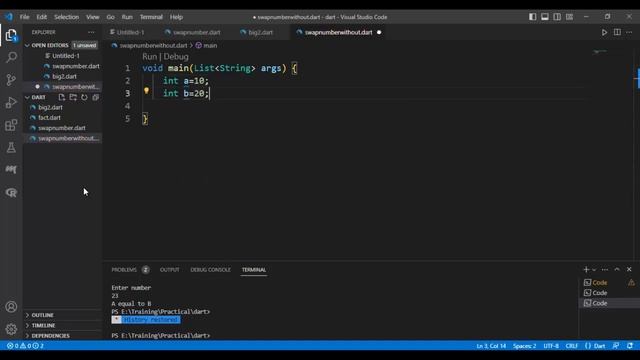Open the Explorer view in activity bar
Image resolution: width=640 pixels, height=360 pixels.
pyautogui.click(x=11, y=35)
